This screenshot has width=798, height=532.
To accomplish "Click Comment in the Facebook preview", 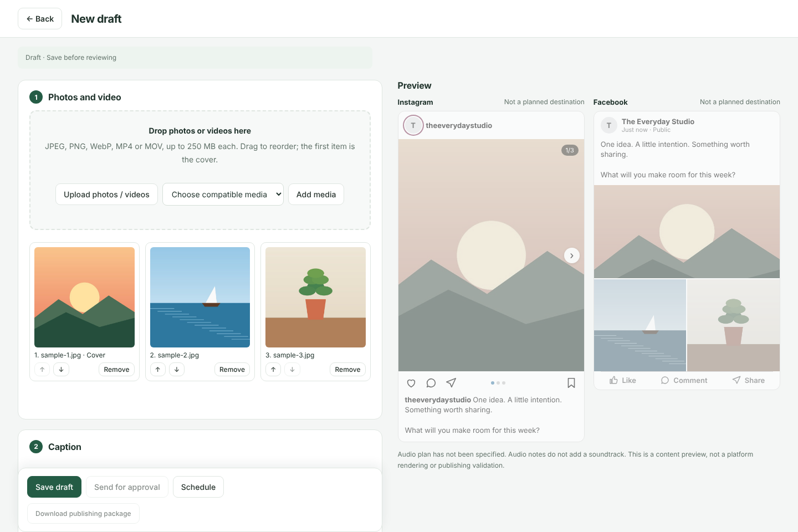I will coord(684,380).
